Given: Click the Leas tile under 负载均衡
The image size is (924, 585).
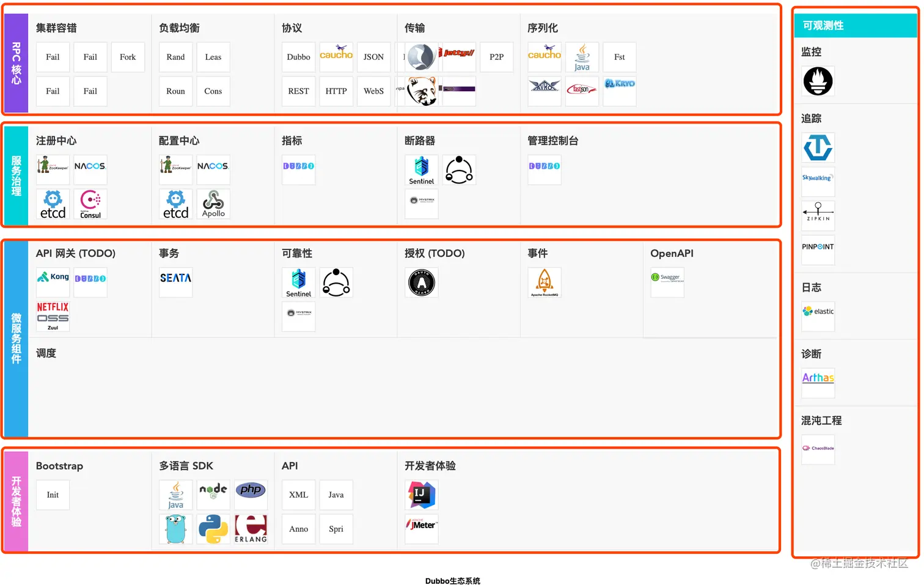Looking at the screenshot, I should (213, 57).
